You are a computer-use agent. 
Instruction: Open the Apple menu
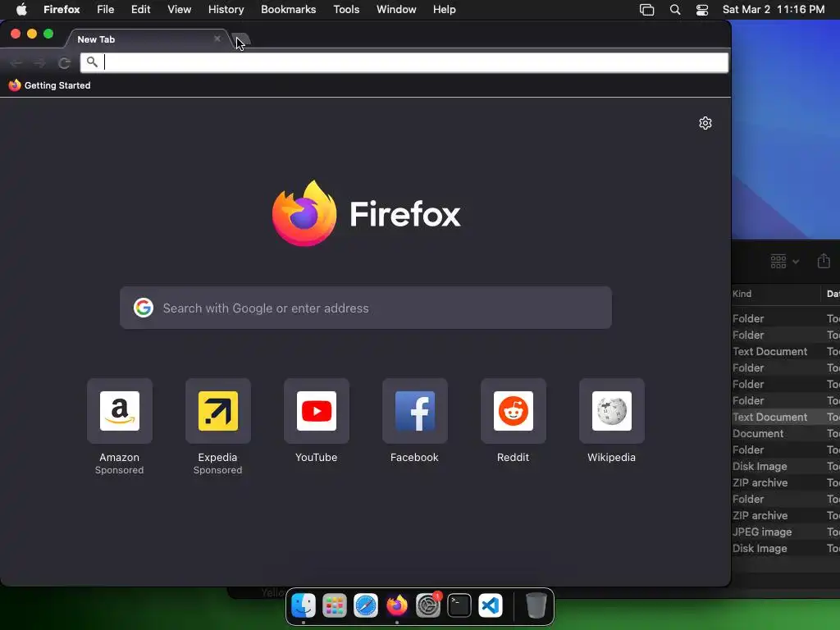tap(21, 10)
